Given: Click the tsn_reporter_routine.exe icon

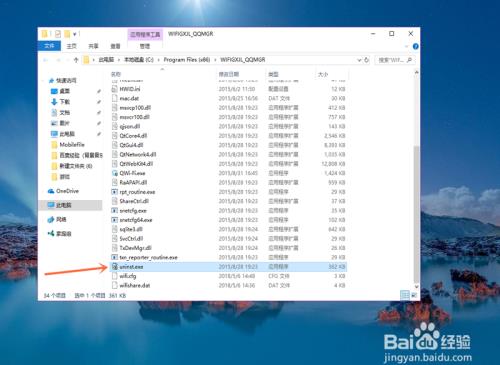Looking at the screenshot, I should tap(114, 257).
